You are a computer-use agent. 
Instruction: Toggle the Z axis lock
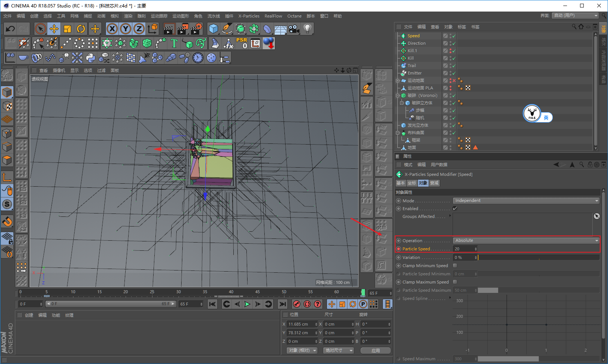tap(139, 29)
